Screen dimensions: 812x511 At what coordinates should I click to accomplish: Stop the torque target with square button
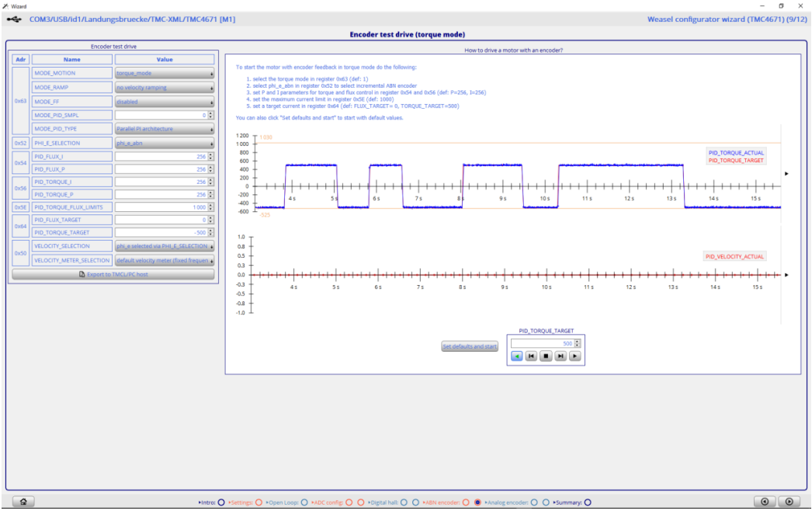pyautogui.click(x=545, y=356)
